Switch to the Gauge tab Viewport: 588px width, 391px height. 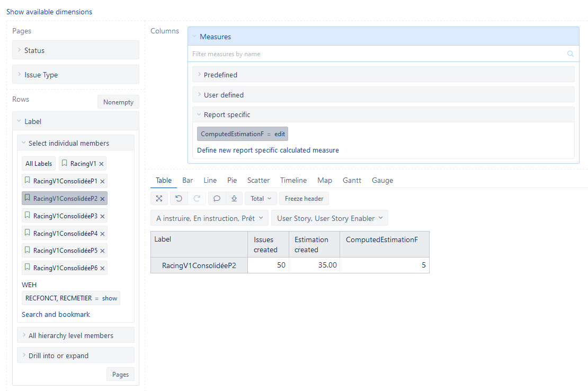click(382, 180)
